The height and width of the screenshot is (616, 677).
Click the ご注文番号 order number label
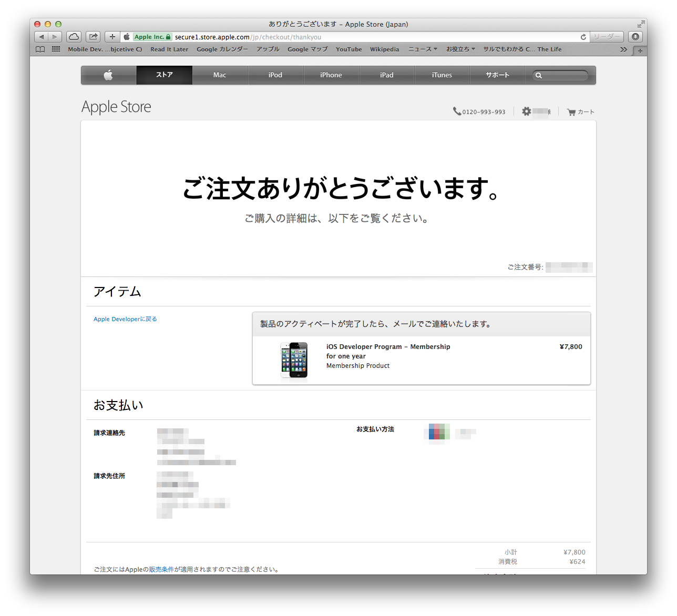pos(525,267)
